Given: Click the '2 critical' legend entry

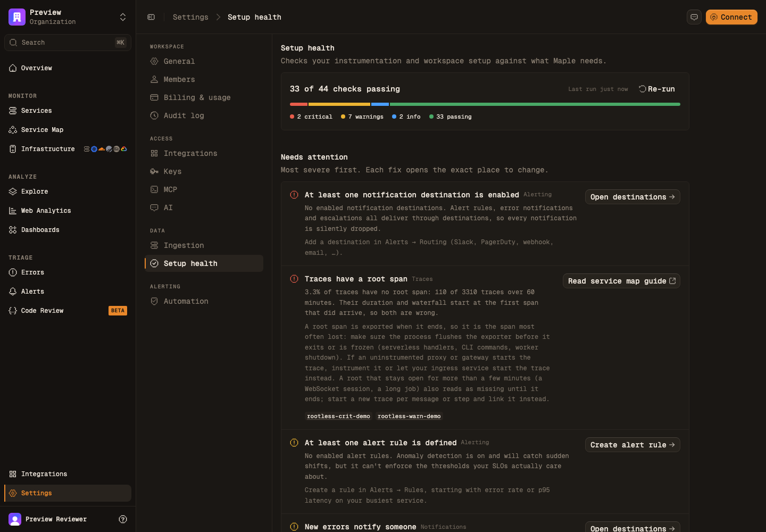Looking at the screenshot, I should click(x=311, y=117).
